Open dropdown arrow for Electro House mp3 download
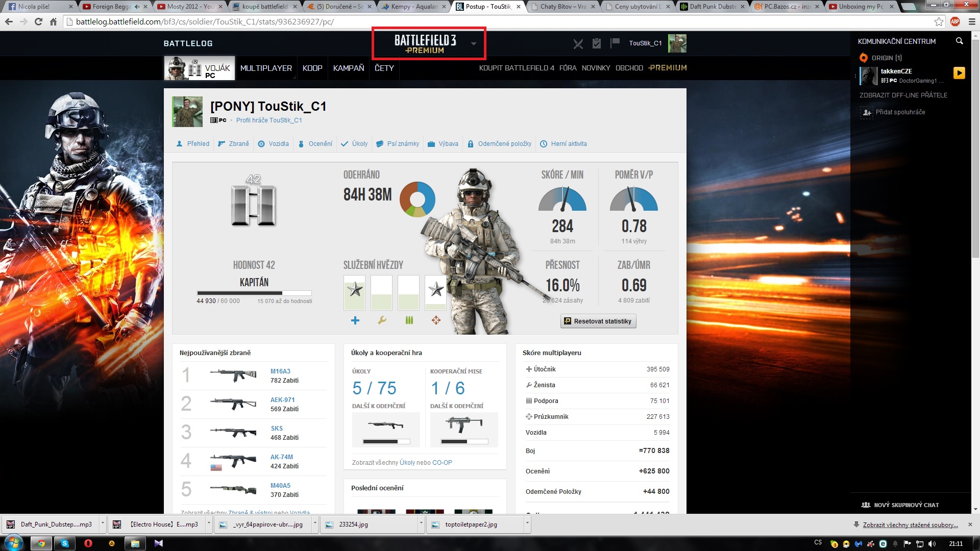Image resolution: width=980 pixels, height=551 pixels. 209,524
